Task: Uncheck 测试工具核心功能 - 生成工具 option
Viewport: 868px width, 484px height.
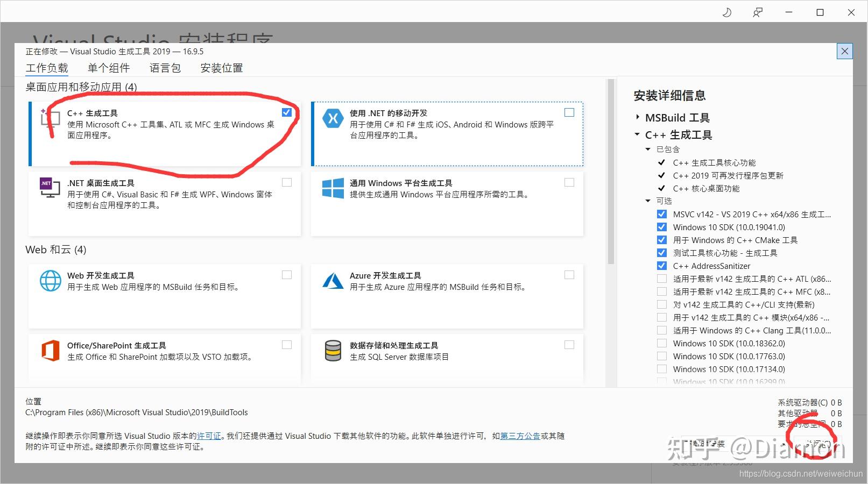Action: coord(662,253)
